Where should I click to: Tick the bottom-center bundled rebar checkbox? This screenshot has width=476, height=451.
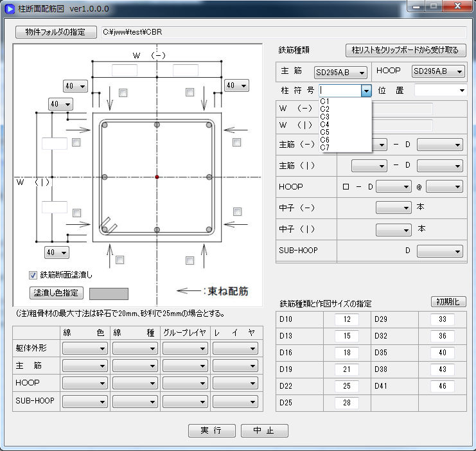point(190,260)
